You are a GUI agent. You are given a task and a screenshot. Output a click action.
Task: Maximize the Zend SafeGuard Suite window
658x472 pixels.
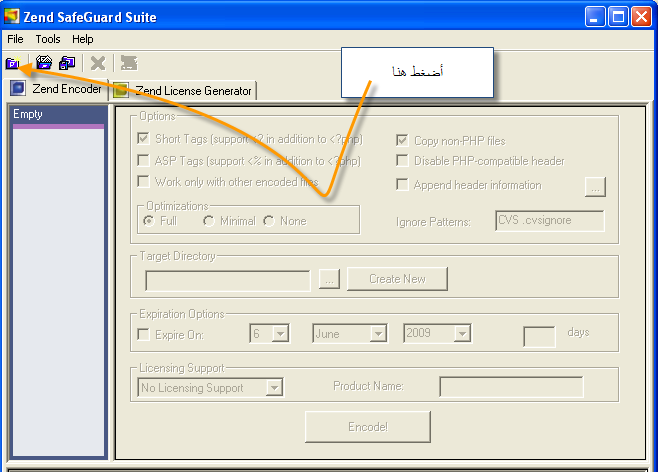click(618, 17)
